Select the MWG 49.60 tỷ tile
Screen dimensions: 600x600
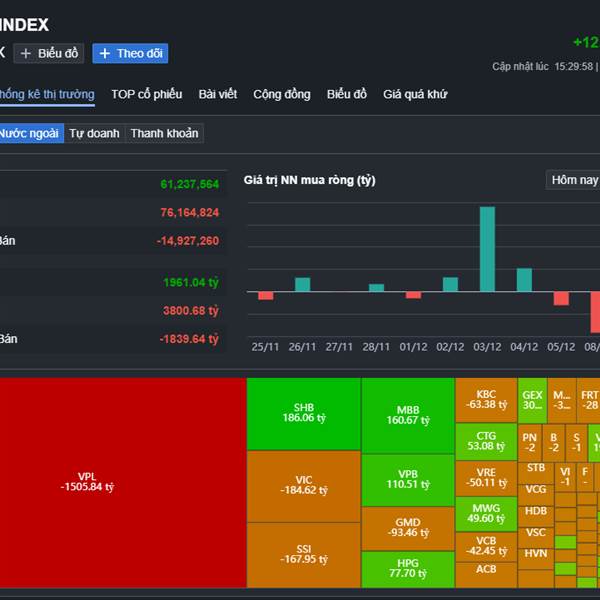click(x=486, y=514)
